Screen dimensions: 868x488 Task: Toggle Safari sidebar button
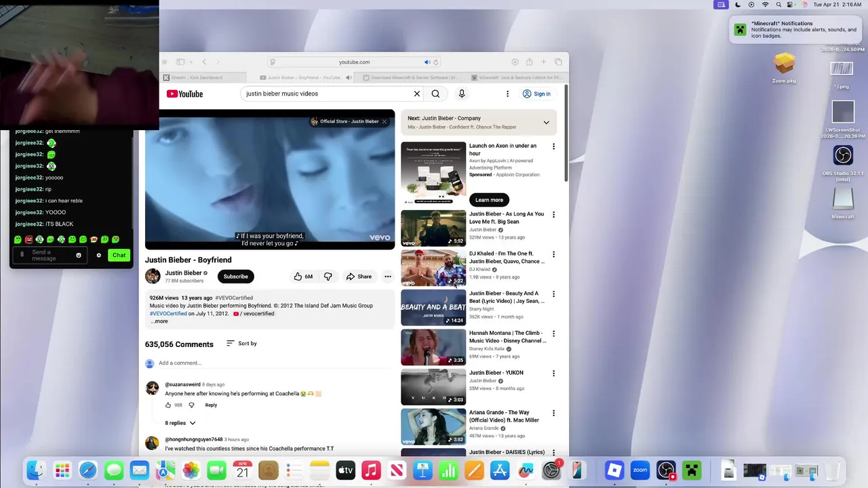(180, 62)
